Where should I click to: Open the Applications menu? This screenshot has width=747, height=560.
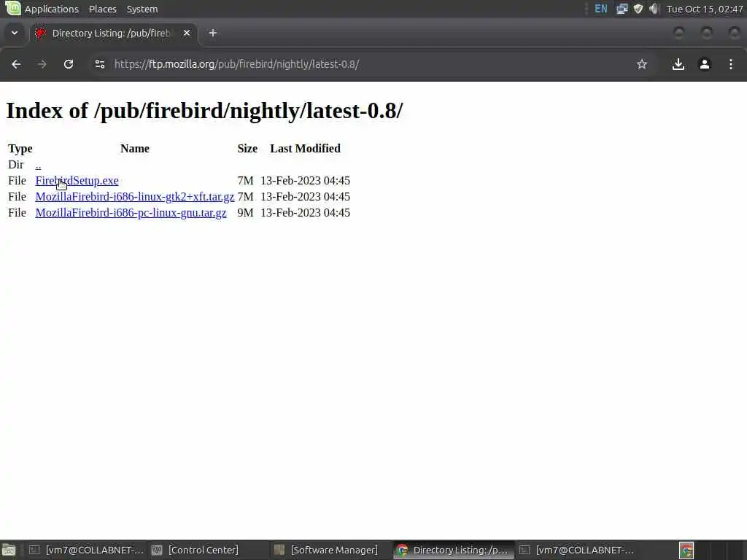pos(52,9)
